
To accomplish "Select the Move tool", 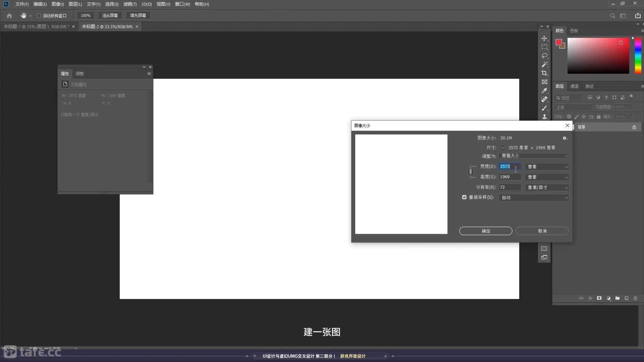I will (x=544, y=39).
